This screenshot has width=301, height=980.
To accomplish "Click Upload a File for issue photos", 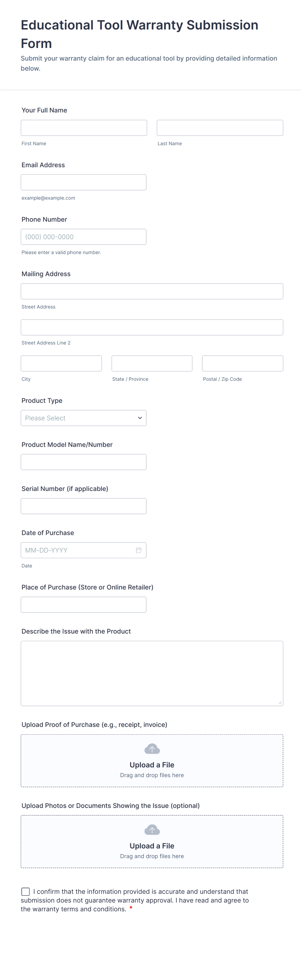I will 152,846.
